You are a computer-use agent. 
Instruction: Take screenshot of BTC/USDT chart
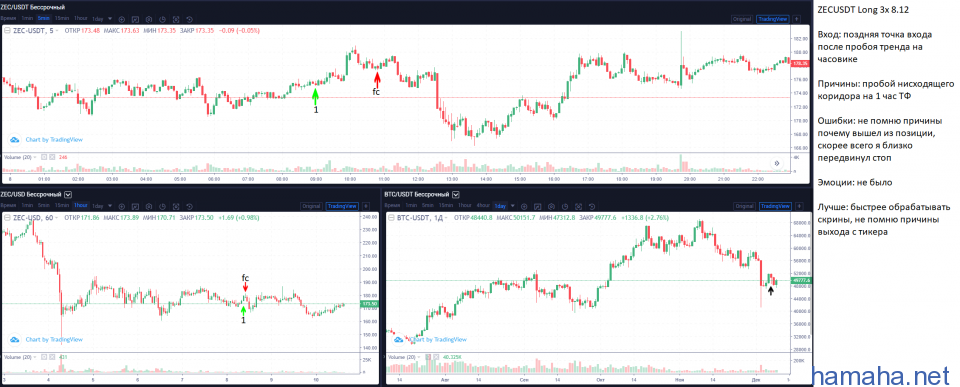(579, 206)
